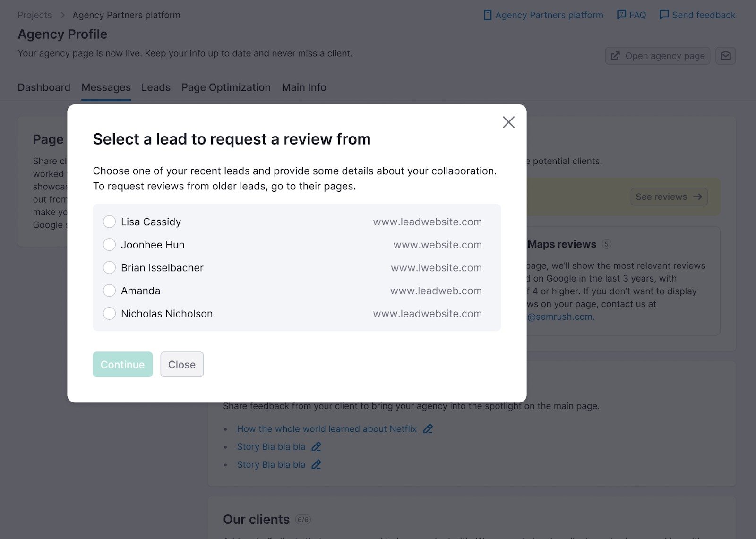Image resolution: width=756 pixels, height=539 pixels.
Task: Select the Joonhee Hun radio button
Action: click(x=109, y=245)
